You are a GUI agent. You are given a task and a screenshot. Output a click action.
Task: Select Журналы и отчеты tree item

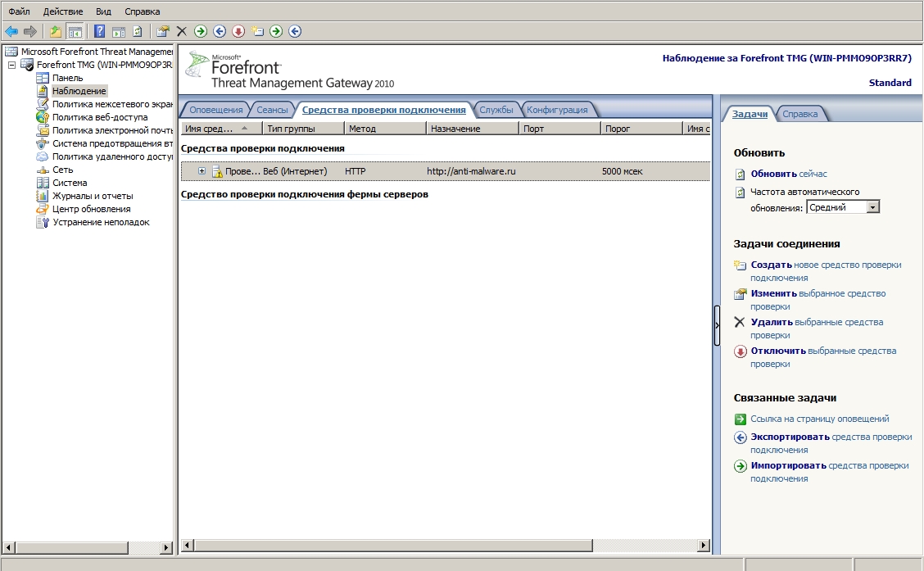point(93,196)
